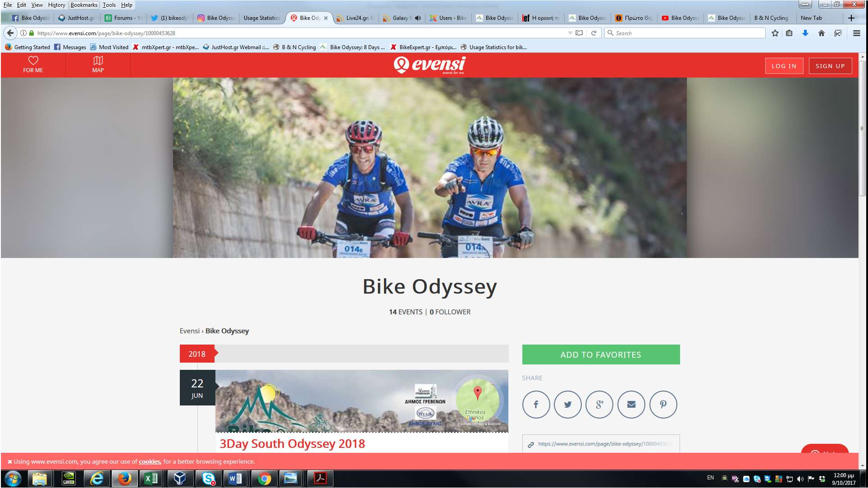Click the 2018 year marker
The width and height of the screenshot is (868, 488).
click(197, 354)
